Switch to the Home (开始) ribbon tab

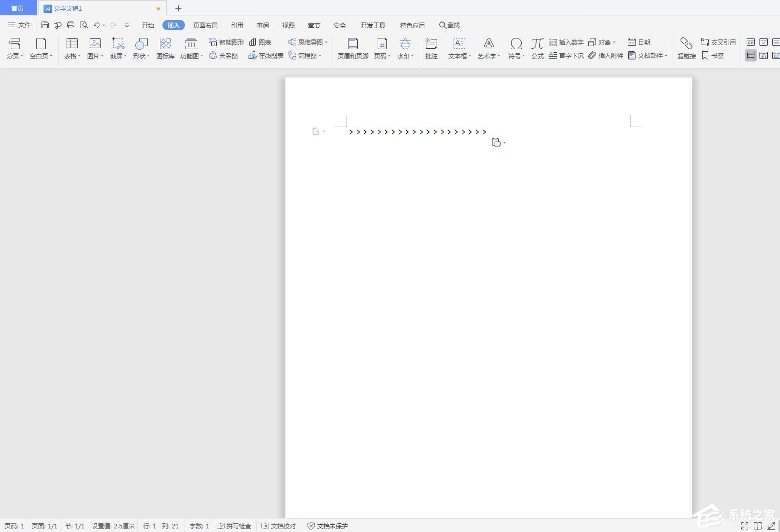148,25
